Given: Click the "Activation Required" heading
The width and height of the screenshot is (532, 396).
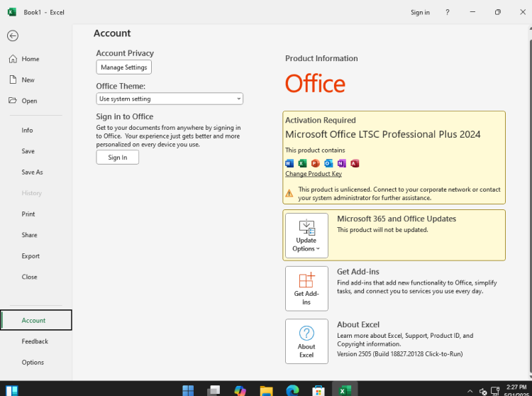Looking at the screenshot, I should coord(321,120).
